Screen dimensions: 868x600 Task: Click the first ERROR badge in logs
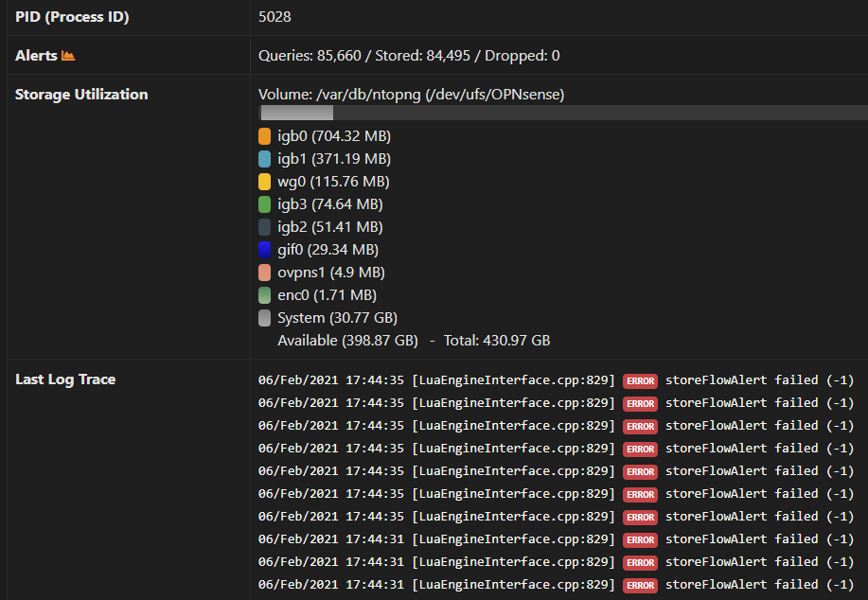[x=640, y=380]
